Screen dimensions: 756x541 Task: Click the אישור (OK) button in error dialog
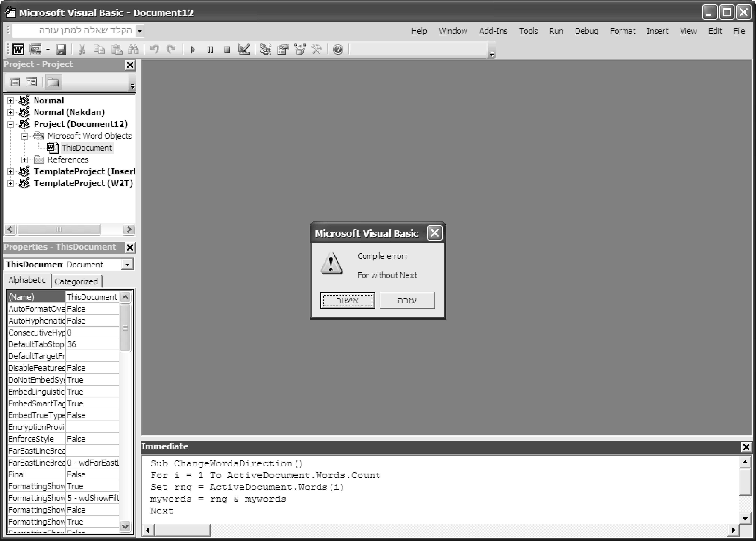pyautogui.click(x=347, y=300)
